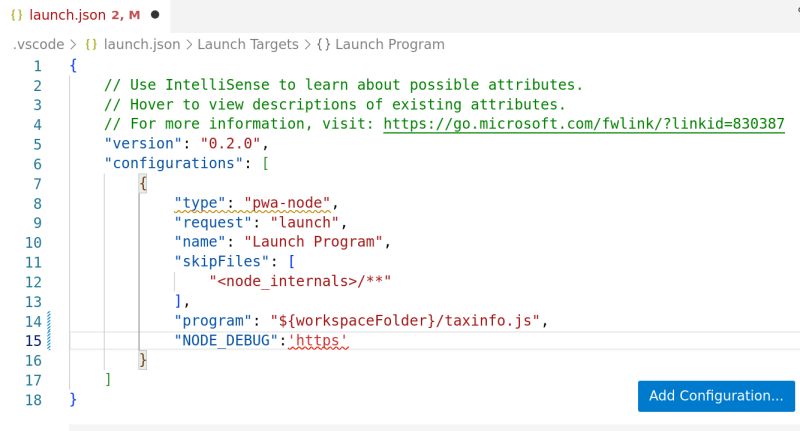Select the launch.json editor tab
800x431 pixels.
coord(85,15)
